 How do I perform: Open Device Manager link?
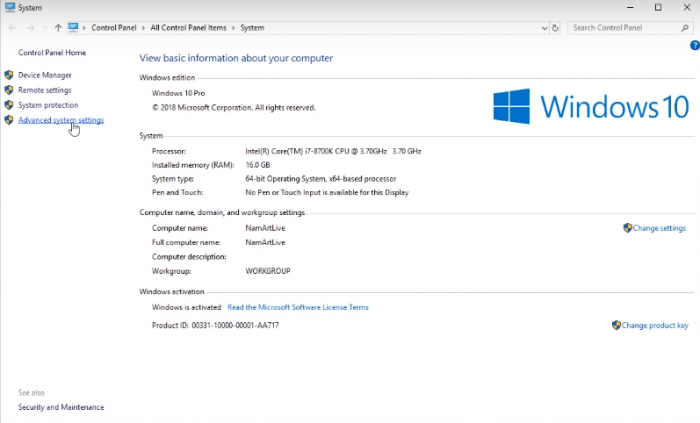coord(45,75)
